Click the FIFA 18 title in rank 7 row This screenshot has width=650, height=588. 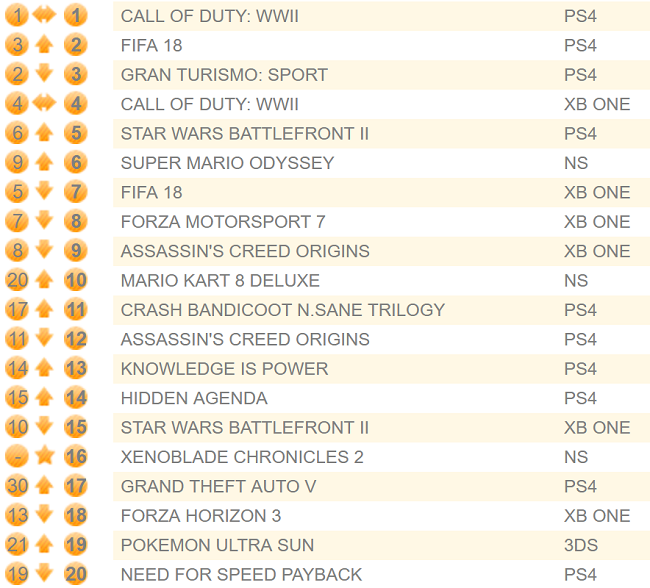coord(151,193)
